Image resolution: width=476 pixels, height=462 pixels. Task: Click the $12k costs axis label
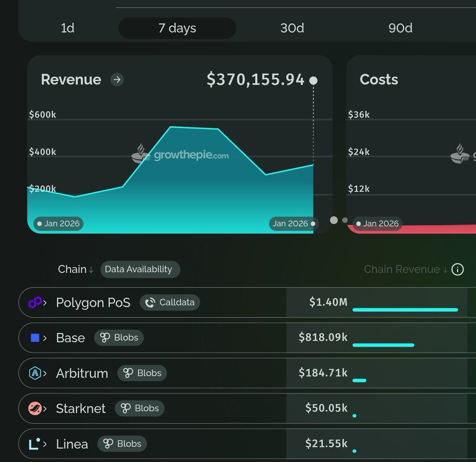click(359, 189)
